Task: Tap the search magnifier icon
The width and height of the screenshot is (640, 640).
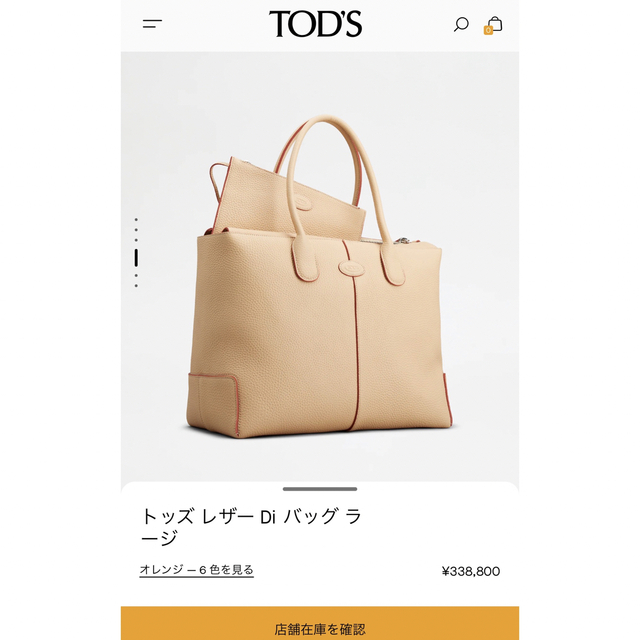Action: pyautogui.click(x=461, y=24)
